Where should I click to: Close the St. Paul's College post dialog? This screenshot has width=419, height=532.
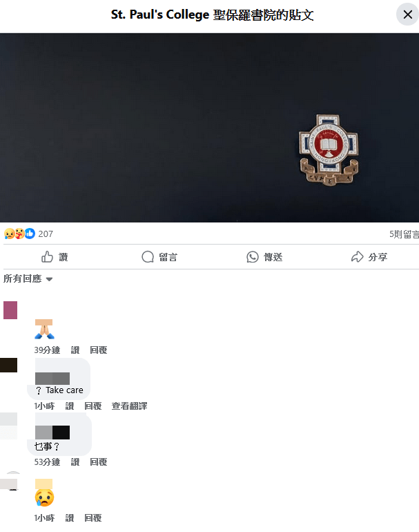[407, 15]
